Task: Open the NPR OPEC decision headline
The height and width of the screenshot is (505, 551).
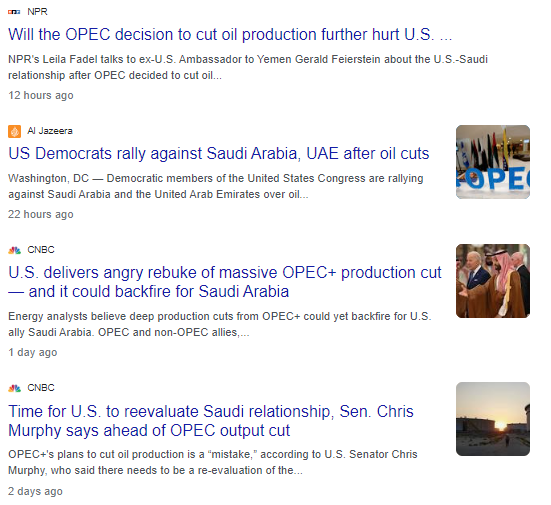Action: 230,34
